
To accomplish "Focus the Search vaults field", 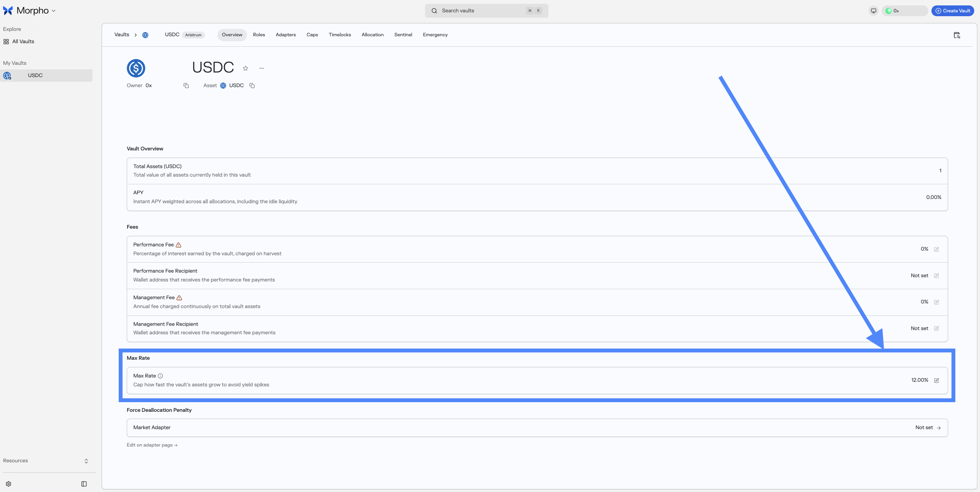I will 486,11.
